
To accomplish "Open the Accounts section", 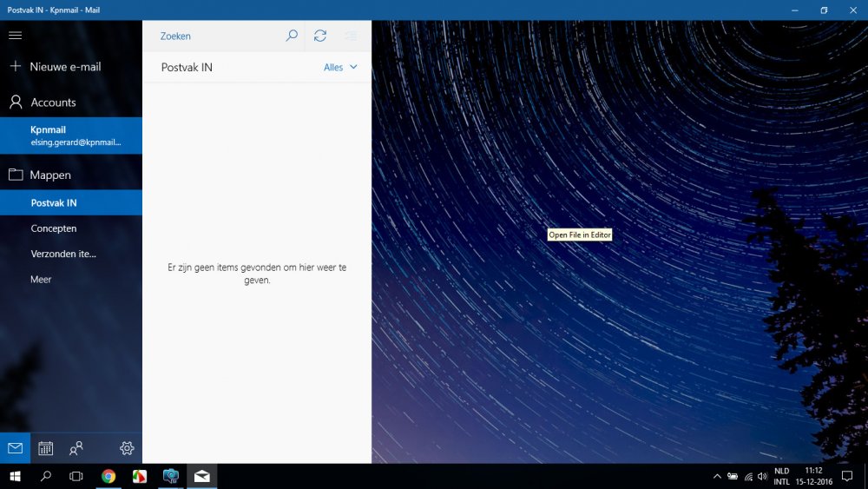I will pyautogui.click(x=53, y=102).
